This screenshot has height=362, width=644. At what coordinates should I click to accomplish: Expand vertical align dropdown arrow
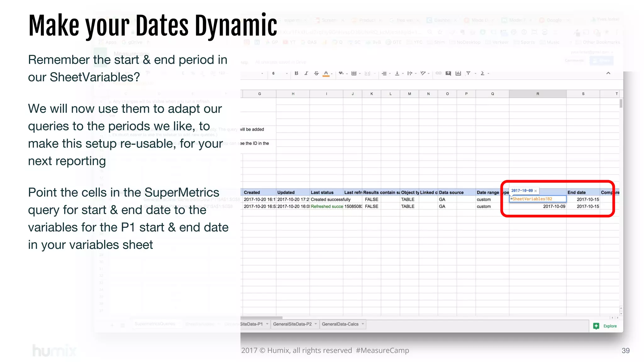(403, 74)
